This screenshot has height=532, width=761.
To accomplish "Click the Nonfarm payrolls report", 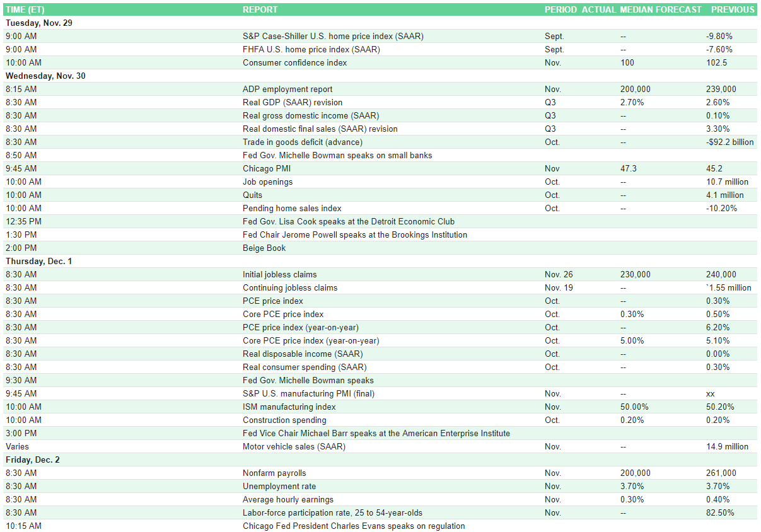I will [x=274, y=473].
